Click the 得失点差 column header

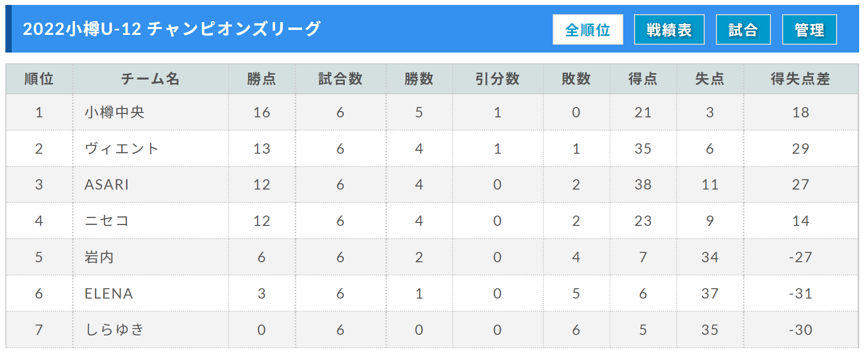pyautogui.click(x=800, y=79)
